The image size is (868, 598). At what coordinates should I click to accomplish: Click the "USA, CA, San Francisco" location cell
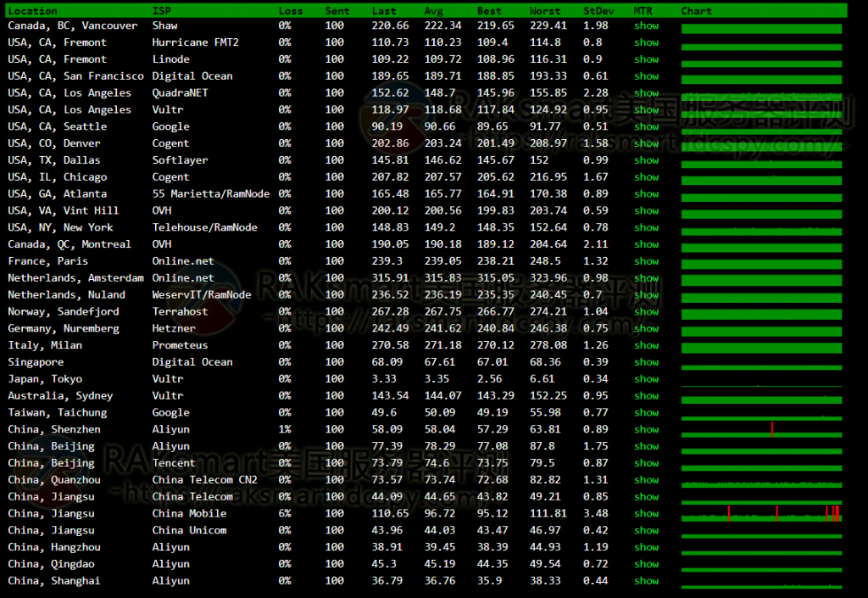pyautogui.click(x=75, y=75)
